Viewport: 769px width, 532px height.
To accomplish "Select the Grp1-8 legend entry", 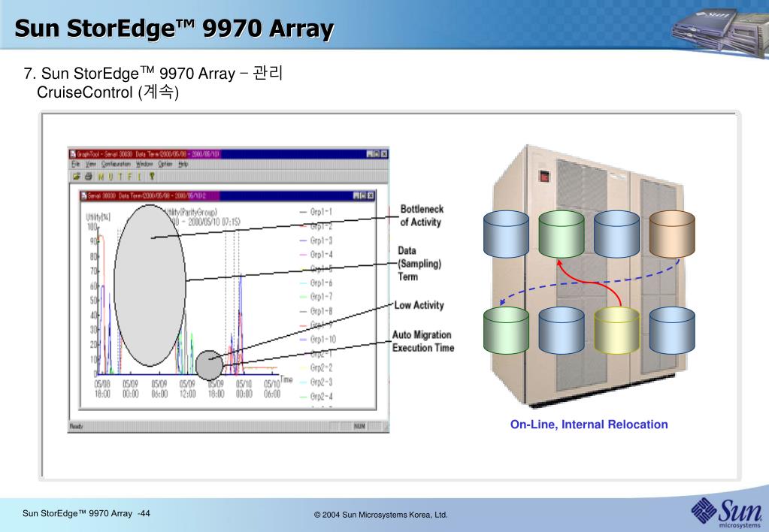I will [316, 311].
